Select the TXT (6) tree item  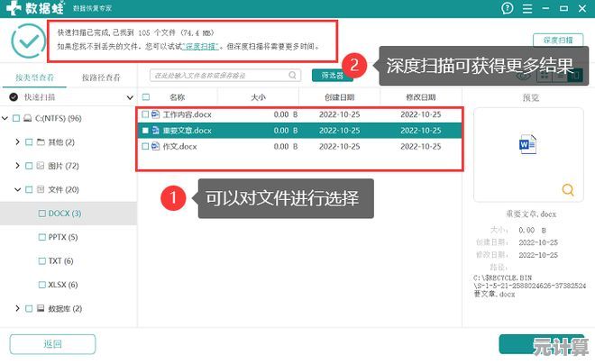tap(60, 261)
